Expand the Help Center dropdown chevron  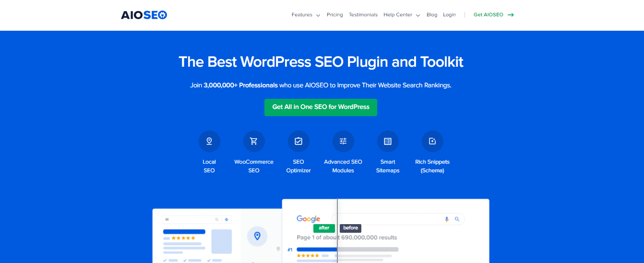[x=417, y=15]
